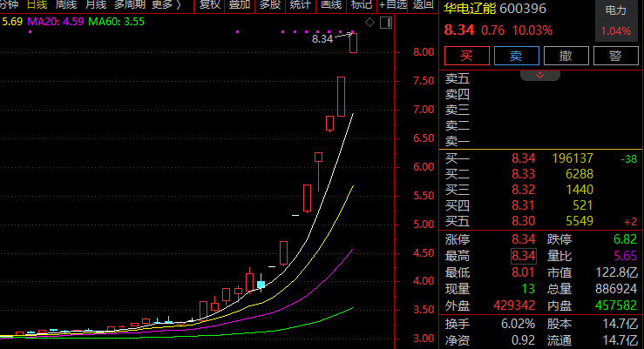Image resolution: width=644 pixels, height=349 pixels.
Task: Switch to 日线 daily chart tab
Action: pos(37,5)
